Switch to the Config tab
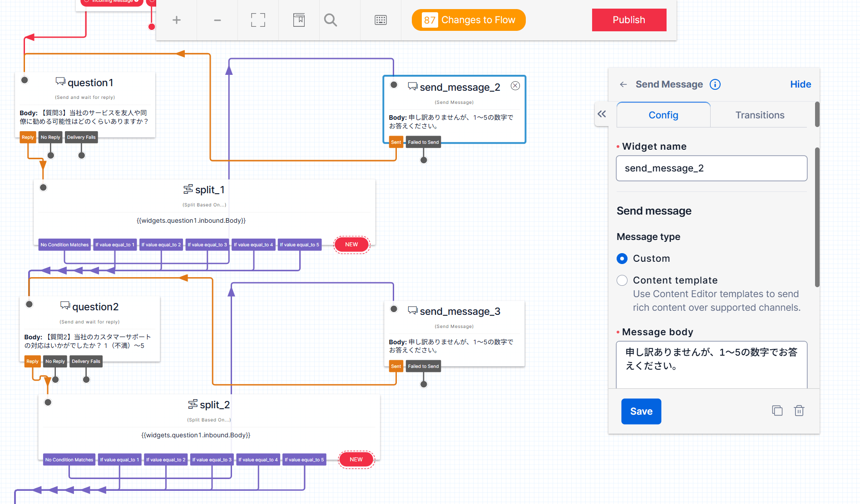The height and width of the screenshot is (504, 860). 663,115
